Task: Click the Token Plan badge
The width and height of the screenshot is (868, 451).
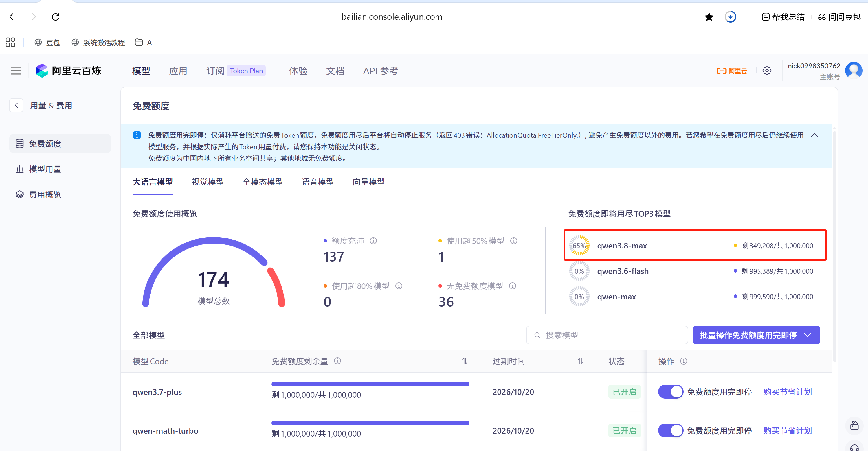Action: tap(246, 71)
